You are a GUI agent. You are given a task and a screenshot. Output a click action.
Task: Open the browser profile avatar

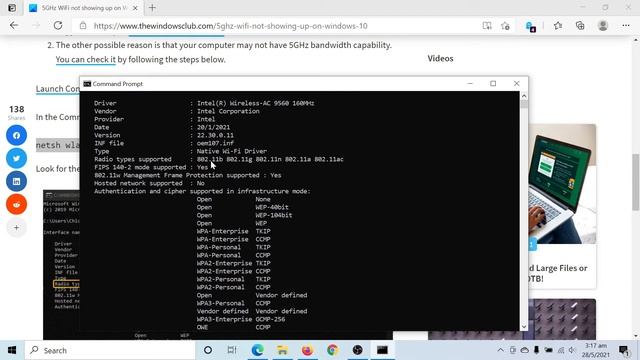(x=602, y=26)
